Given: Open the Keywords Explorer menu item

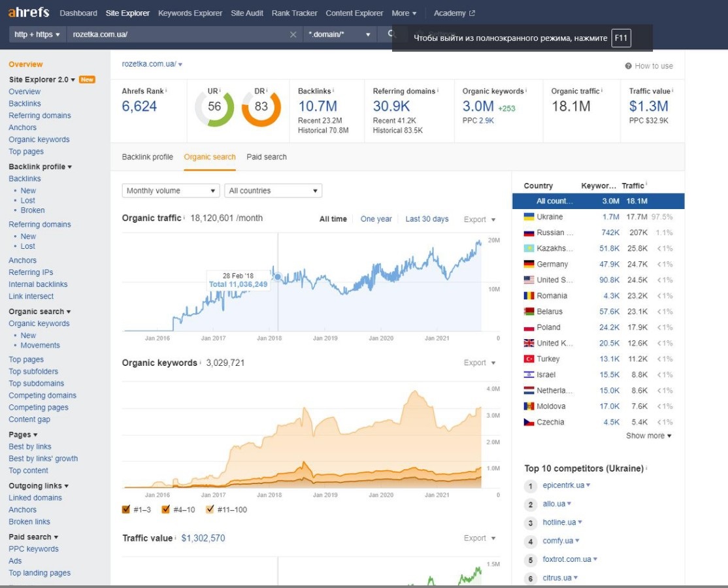Looking at the screenshot, I should [x=190, y=14].
